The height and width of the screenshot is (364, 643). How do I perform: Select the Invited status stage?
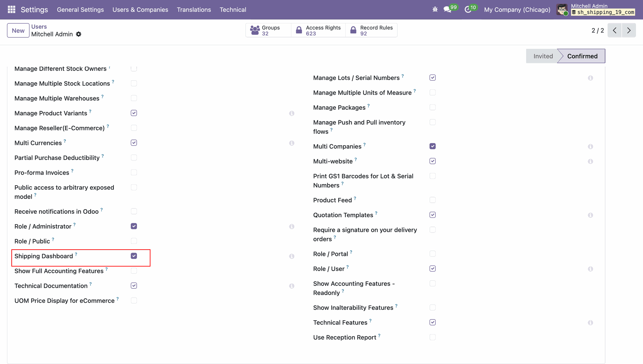(543, 56)
